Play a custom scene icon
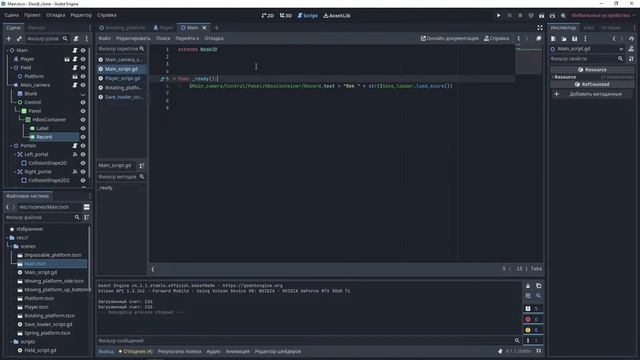The image size is (640, 360). point(552,16)
